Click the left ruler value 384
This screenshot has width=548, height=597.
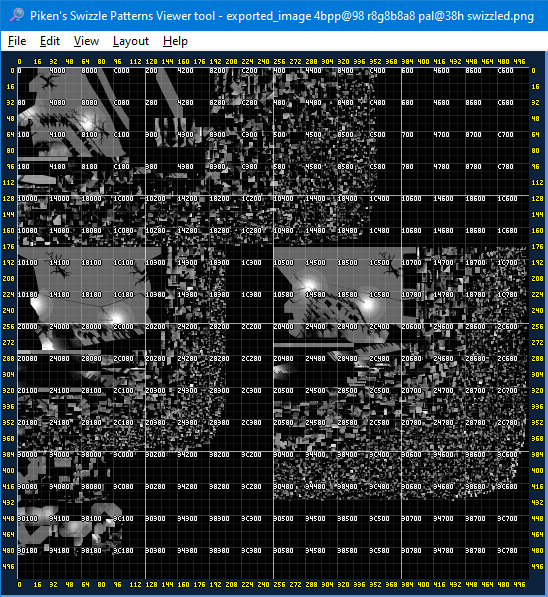click(8, 455)
